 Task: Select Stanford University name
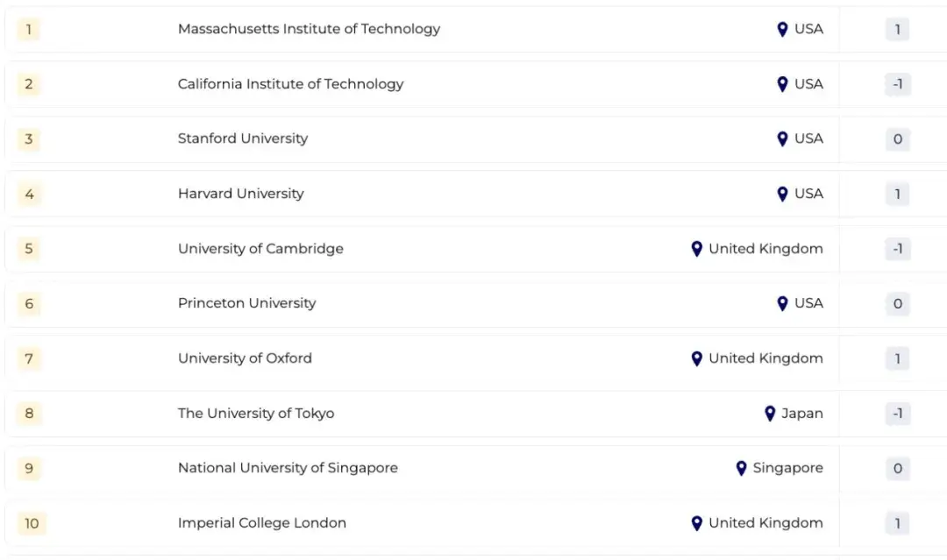(x=243, y=138)
